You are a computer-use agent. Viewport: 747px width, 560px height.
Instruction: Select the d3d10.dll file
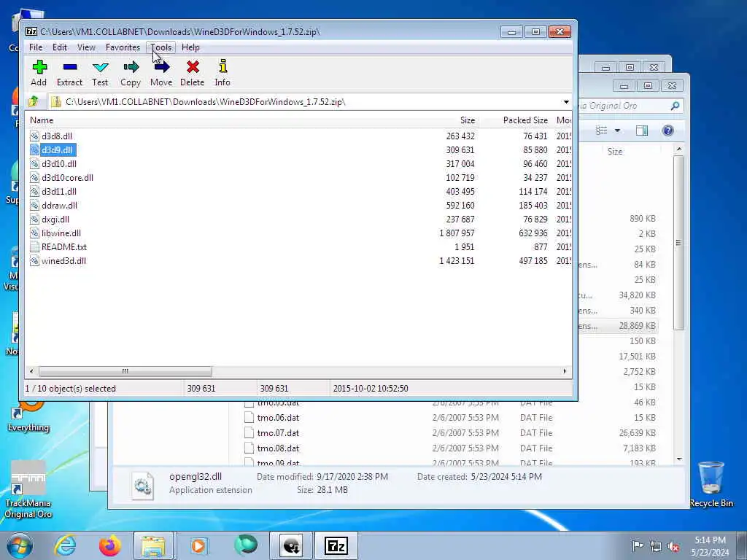pos(59,164)
